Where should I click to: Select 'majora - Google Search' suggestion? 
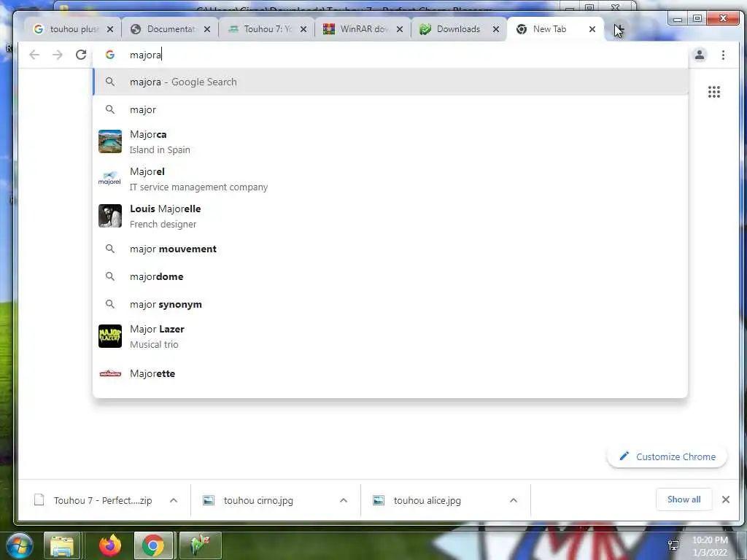[391, 82]
